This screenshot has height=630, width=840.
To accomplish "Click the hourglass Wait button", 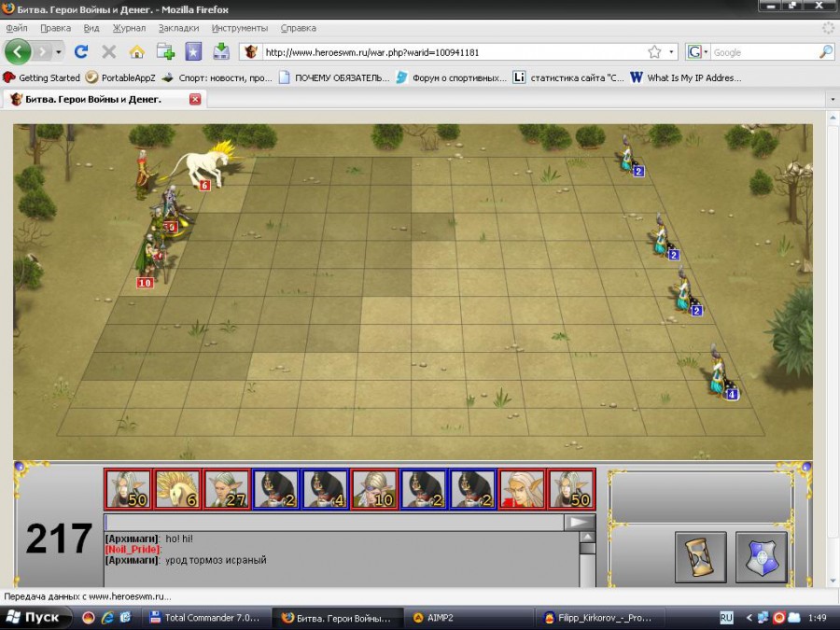I will [701, 557].
